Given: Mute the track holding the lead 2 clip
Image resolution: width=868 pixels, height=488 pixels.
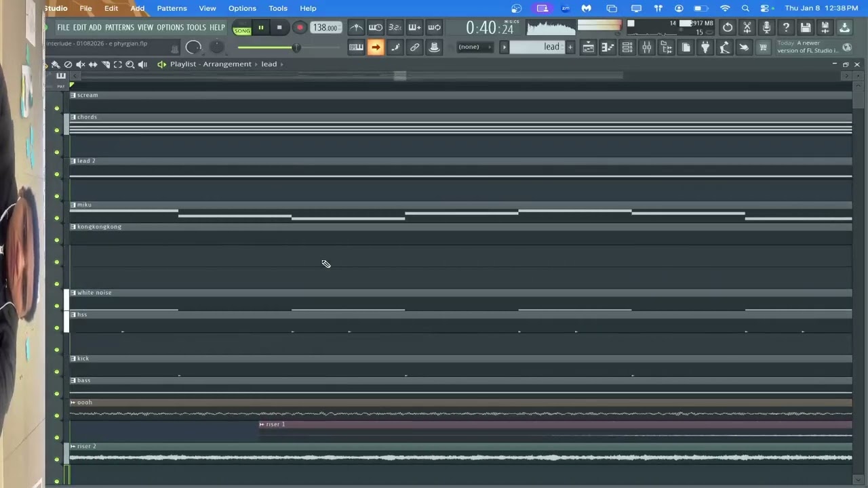Looking at the screenshot, I should click(57, 174).
